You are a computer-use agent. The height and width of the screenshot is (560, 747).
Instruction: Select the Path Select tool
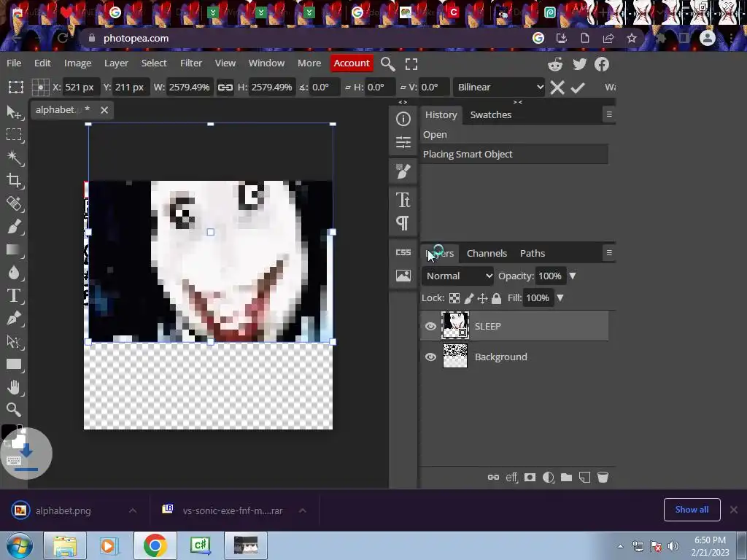tap(14, 341)
